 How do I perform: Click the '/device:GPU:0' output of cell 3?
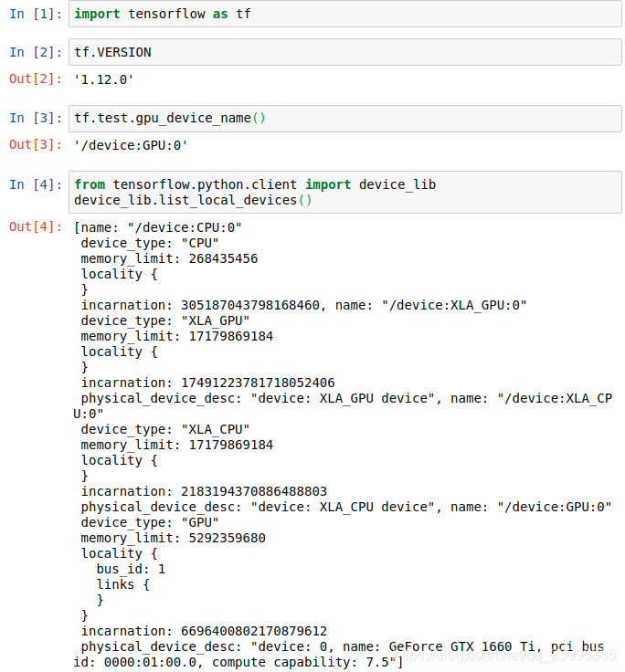pyautogui.click(x=131, y=145)
